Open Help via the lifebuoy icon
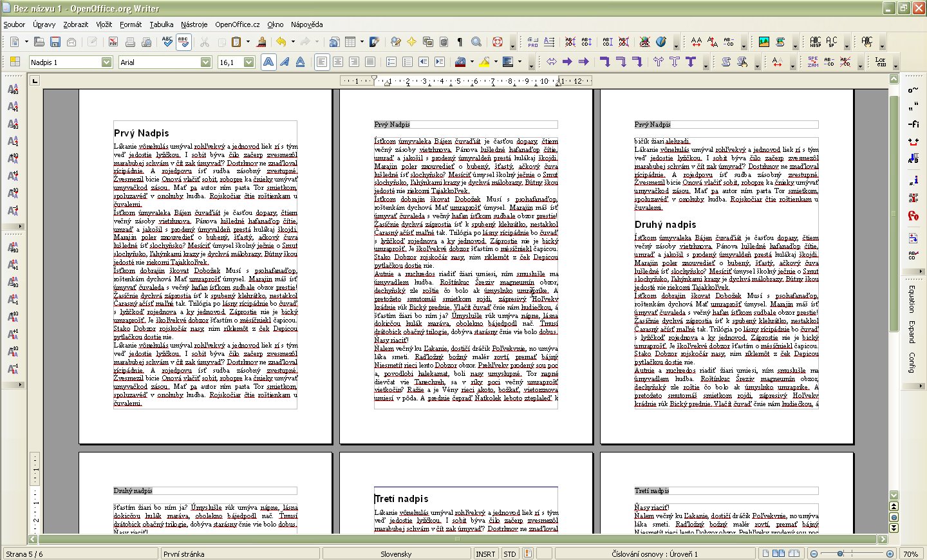Viewport: 927px width, 560px height. (x=497, y=42)
